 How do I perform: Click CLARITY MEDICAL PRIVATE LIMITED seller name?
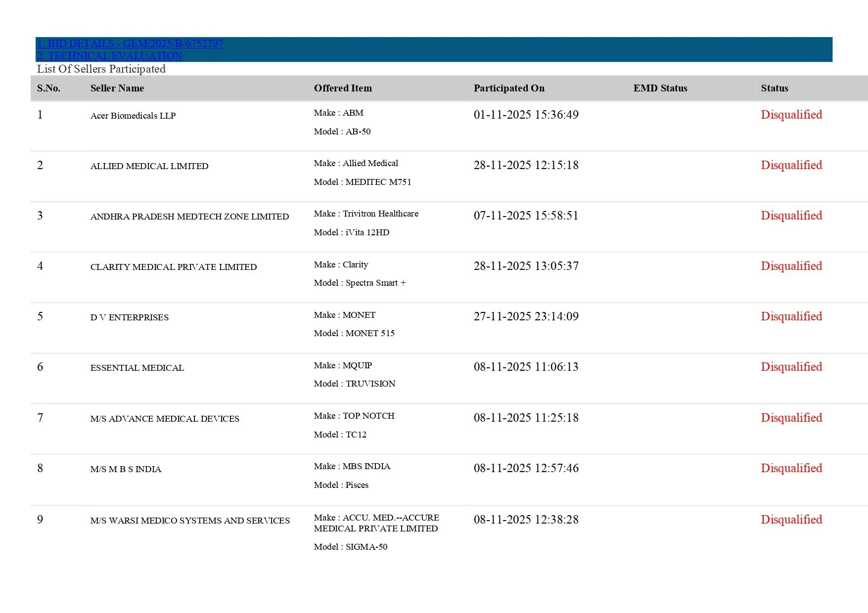pos(174,267)
